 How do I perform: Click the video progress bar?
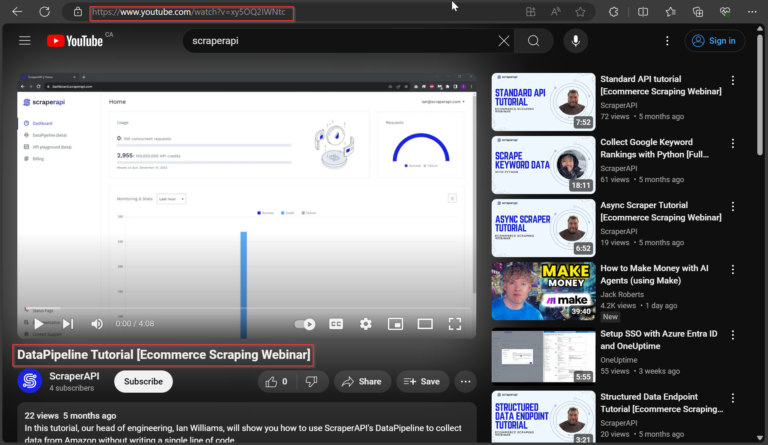coord(247,308)
